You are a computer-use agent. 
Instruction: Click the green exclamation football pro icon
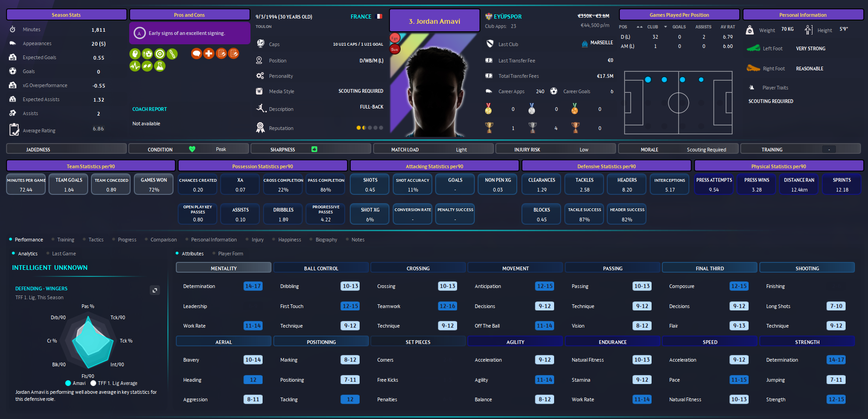pyautogui.click(x=147, y=54)
